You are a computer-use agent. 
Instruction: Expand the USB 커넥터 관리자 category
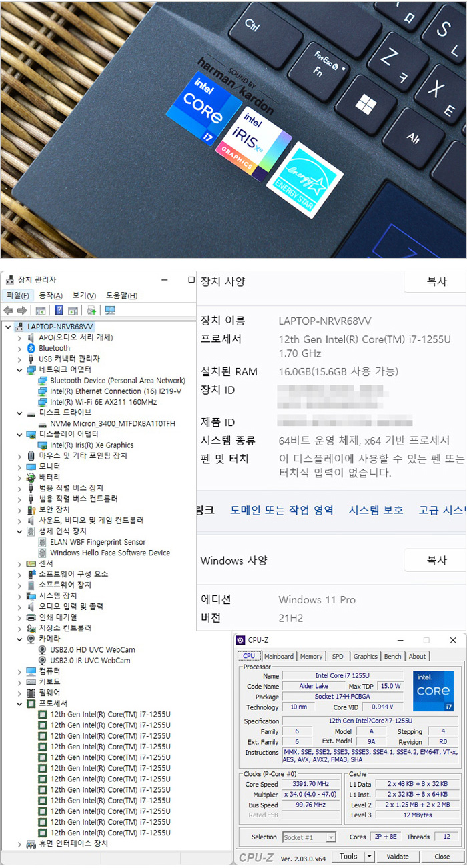20,359
